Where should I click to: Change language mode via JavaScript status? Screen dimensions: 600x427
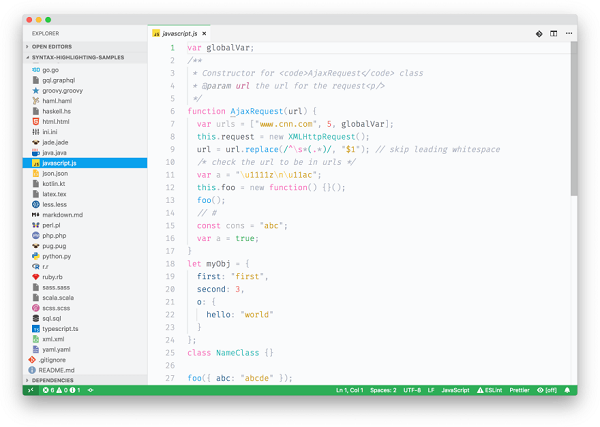point(455,390)
